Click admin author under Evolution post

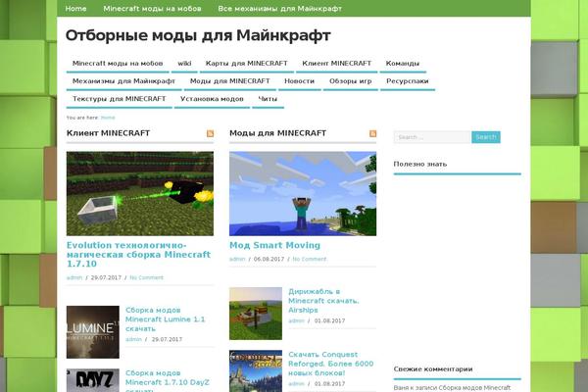[74, 277]
